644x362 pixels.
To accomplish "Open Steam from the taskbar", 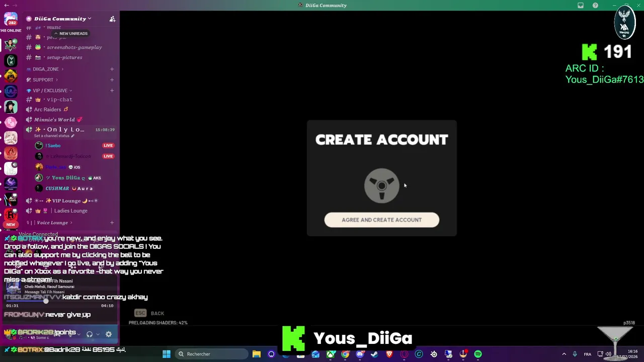I will point(374,354).
